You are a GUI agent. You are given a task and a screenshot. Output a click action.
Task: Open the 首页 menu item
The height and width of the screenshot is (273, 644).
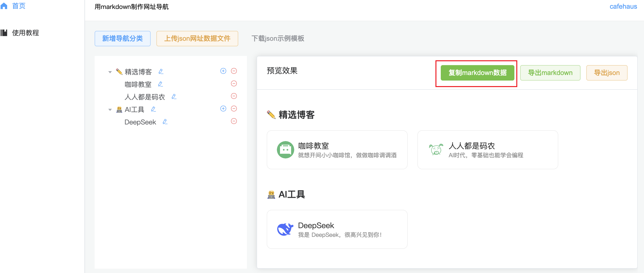click(19, 6)
